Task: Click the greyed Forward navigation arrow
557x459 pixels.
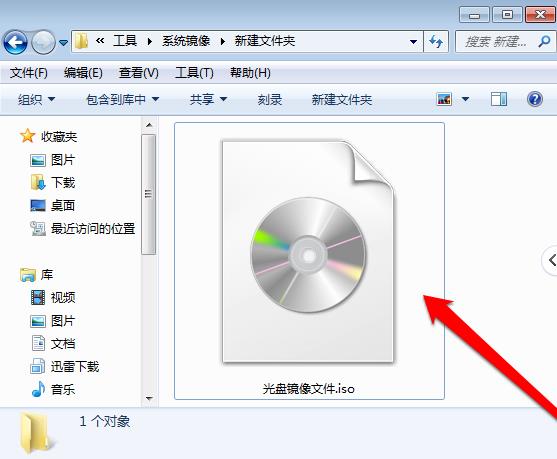Action: pos(43,42)
